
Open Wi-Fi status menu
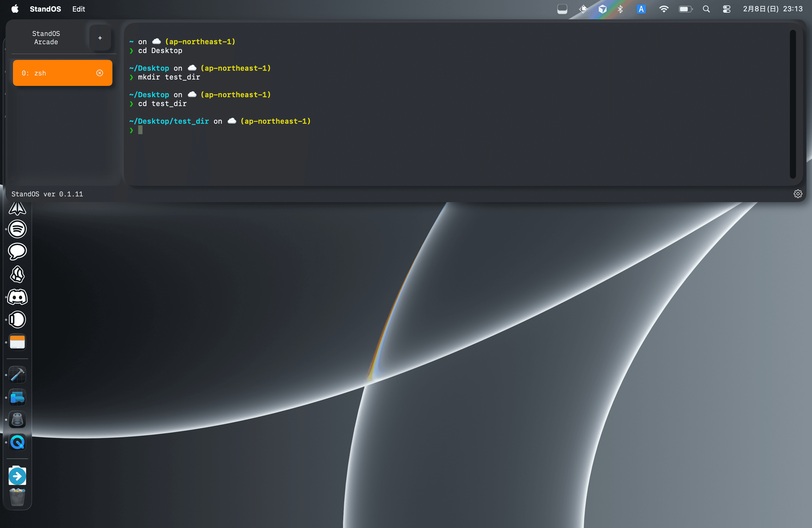click(664, 9)
